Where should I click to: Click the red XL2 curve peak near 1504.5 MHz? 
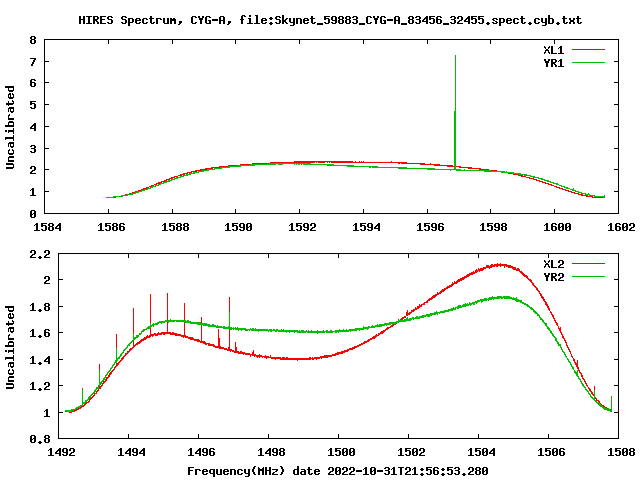click(x=500, y=265)
